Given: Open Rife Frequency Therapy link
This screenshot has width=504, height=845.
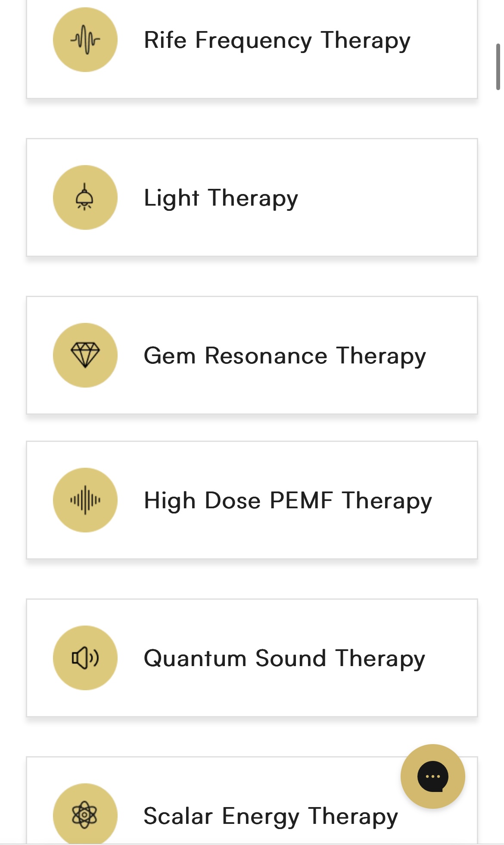Looking at the screenshot, I should click(277, 41).
